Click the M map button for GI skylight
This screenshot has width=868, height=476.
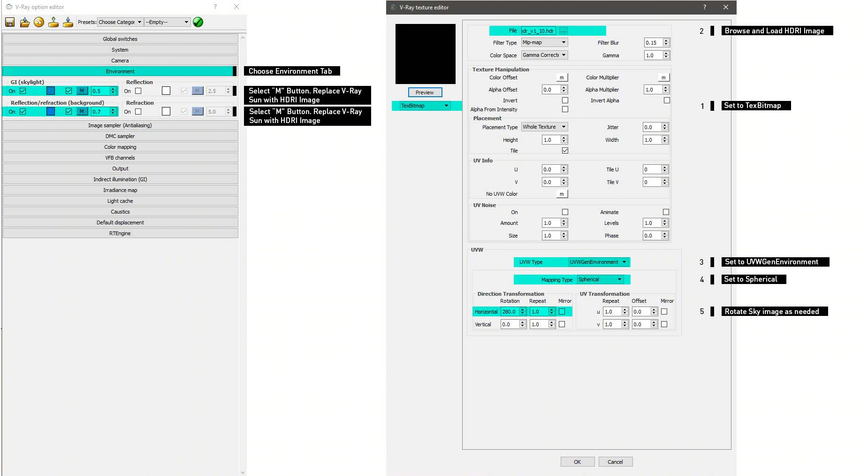tap(82, 91)
